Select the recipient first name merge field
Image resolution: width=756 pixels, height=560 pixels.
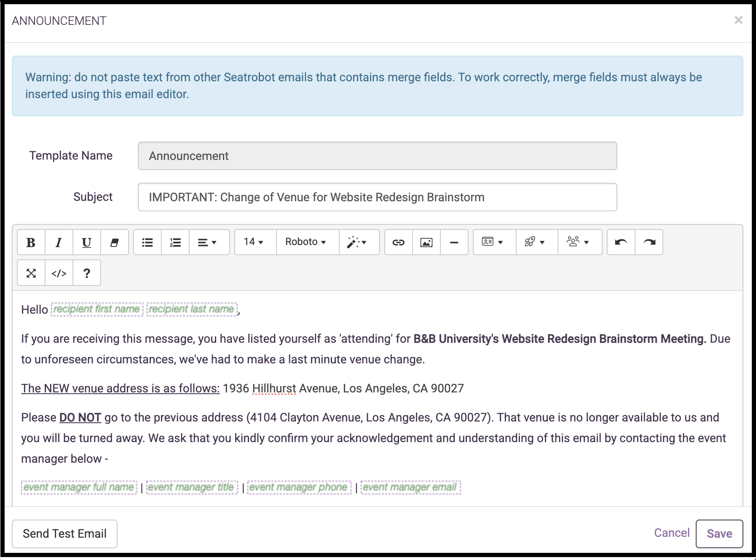coord(97,309)
